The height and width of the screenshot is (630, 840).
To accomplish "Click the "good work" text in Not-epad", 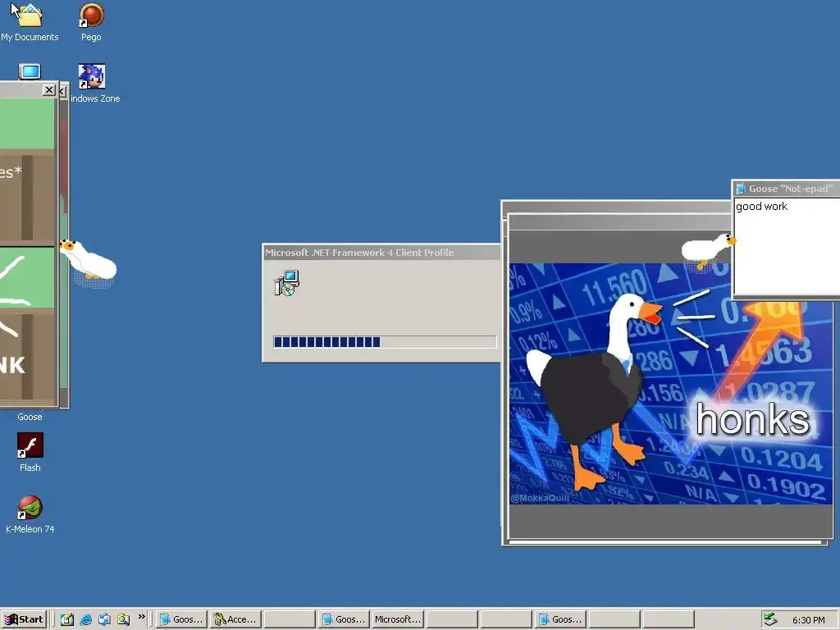I will tap(761, 206).
